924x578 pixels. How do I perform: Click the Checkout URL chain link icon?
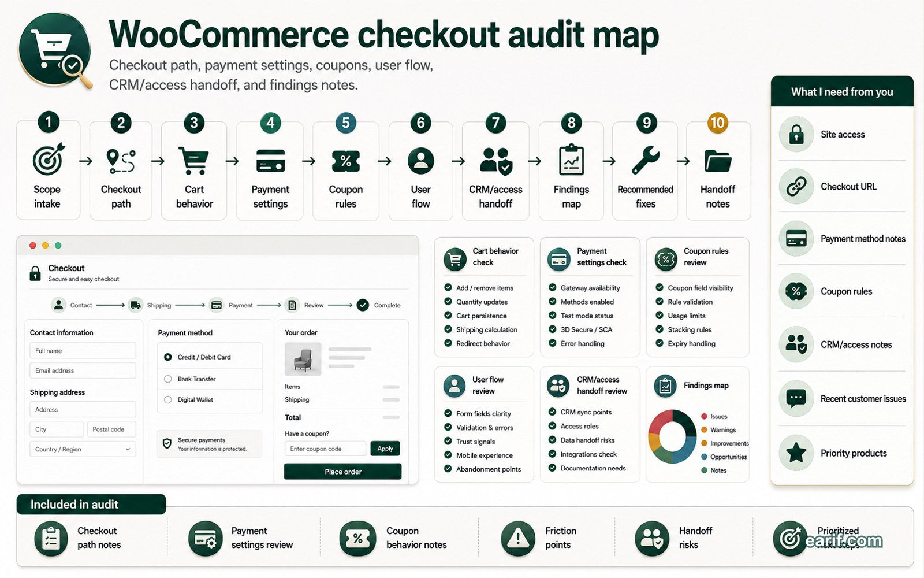pos(796,186)
